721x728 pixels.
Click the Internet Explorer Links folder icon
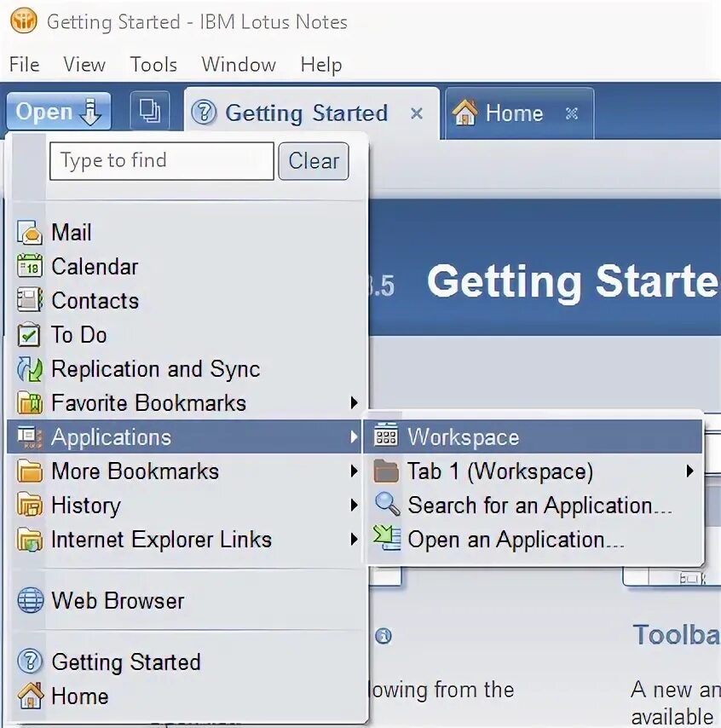30,540
